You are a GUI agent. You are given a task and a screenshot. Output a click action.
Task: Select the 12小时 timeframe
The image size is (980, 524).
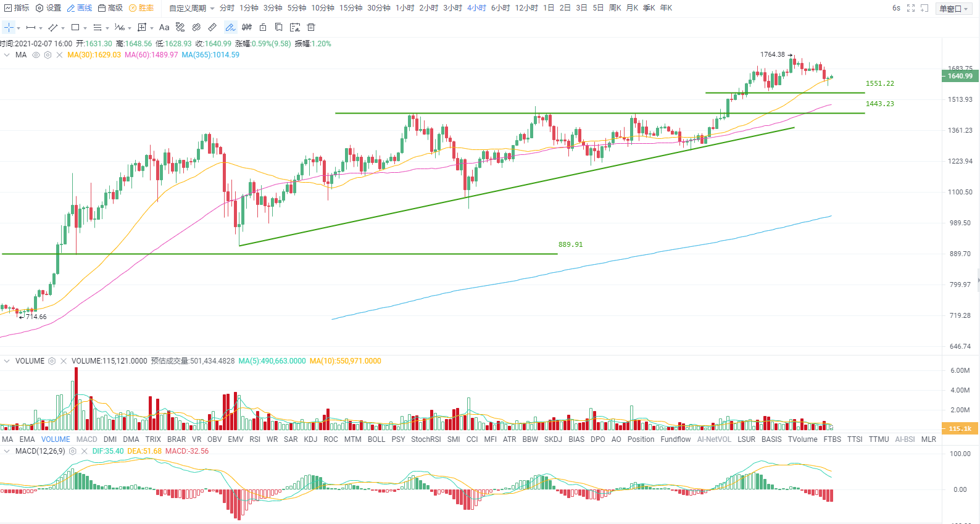click(x=526, y=8)
